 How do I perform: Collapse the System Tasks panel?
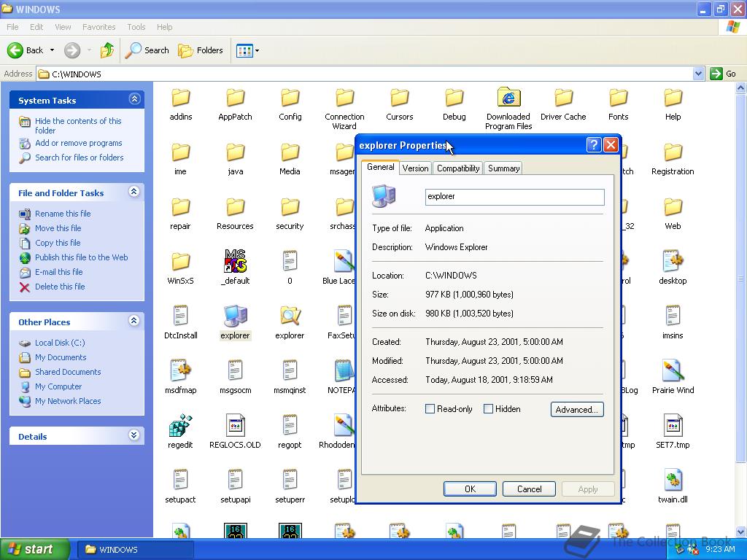[134, 99]
